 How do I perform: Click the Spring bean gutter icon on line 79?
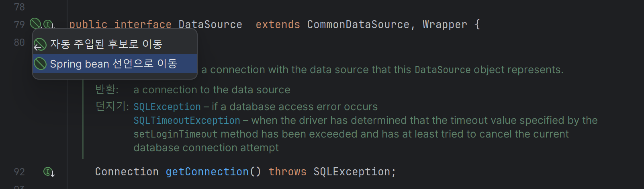(35, 23)
